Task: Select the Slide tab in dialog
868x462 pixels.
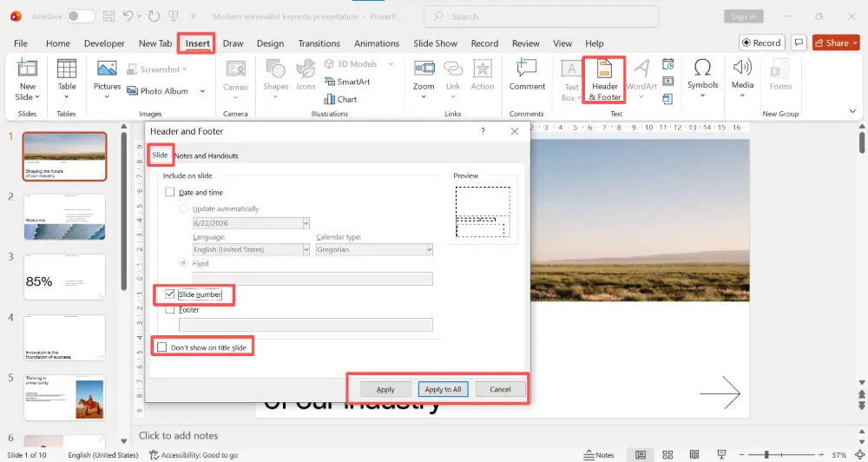Action: click(160, 155)
